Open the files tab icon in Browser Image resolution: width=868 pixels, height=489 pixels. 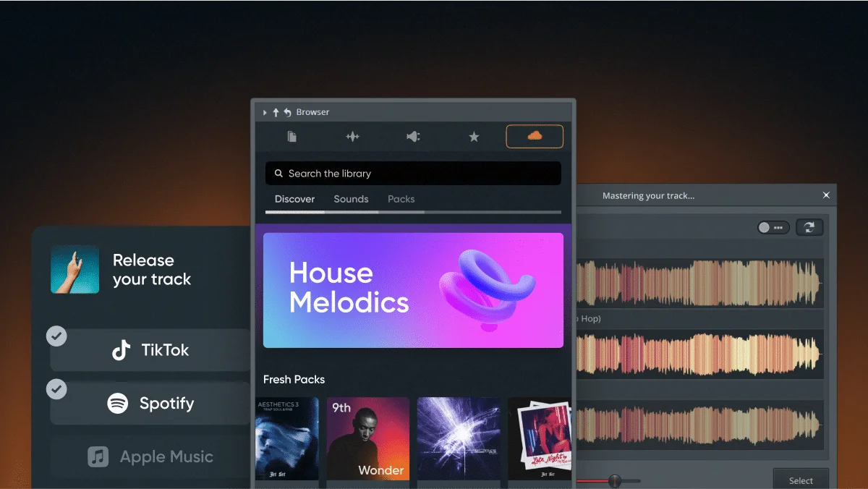[x=292, y=137]
